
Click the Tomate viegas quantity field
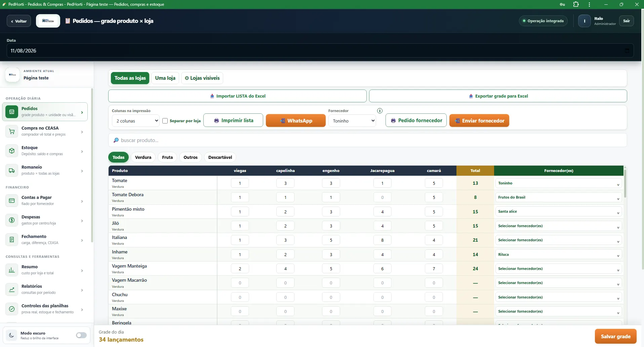240,183
